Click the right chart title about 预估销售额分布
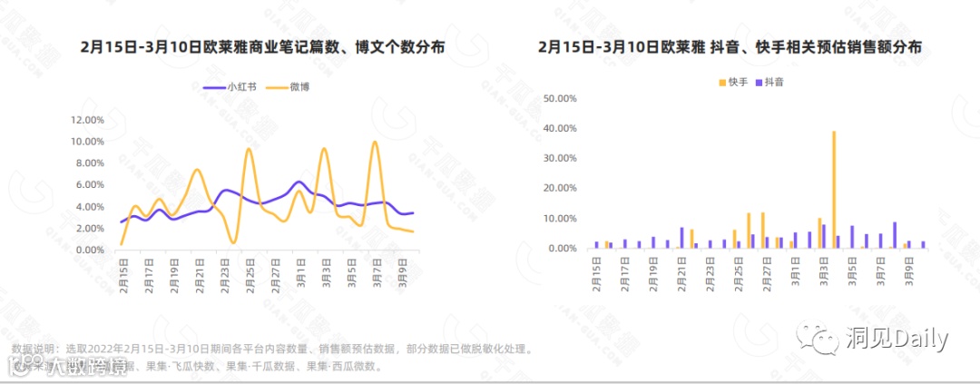The height and width of the screenshot is (384, 980). [730, 47]
